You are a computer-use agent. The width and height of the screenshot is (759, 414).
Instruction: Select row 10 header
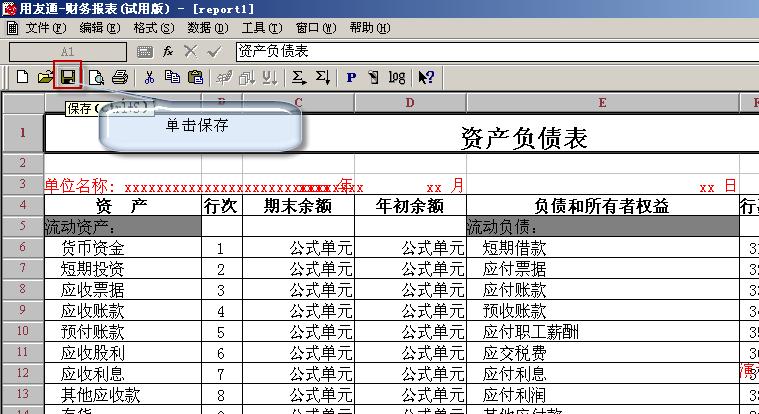coord(23,331)
